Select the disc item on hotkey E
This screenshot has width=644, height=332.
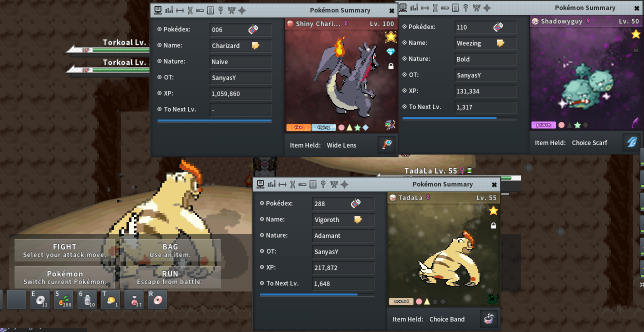pos(40,299)
